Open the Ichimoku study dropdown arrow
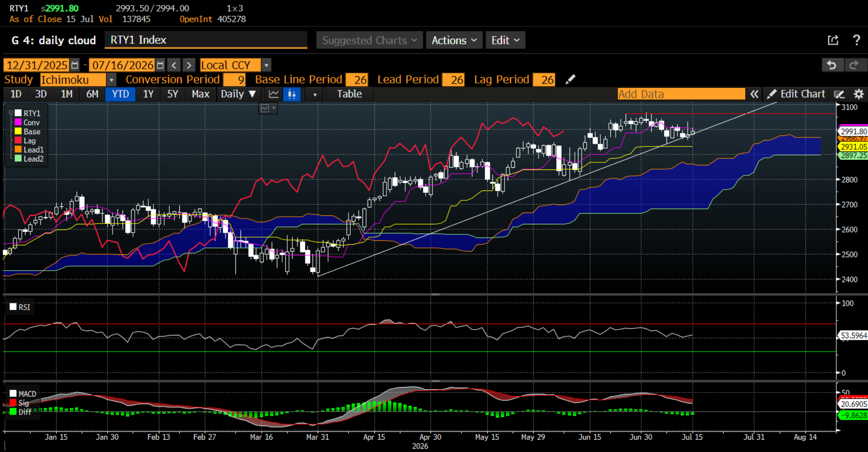The width and height of the screenshot is (868, 452). click(x=111, y=80)
